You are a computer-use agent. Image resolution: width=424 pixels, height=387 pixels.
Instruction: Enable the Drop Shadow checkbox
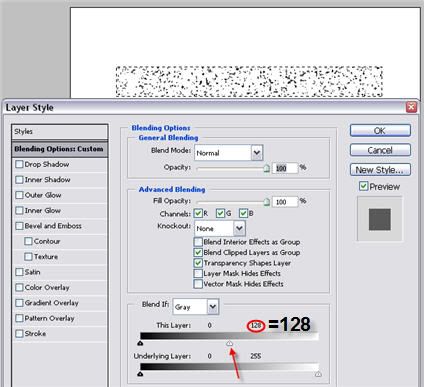tap(19, 164)
